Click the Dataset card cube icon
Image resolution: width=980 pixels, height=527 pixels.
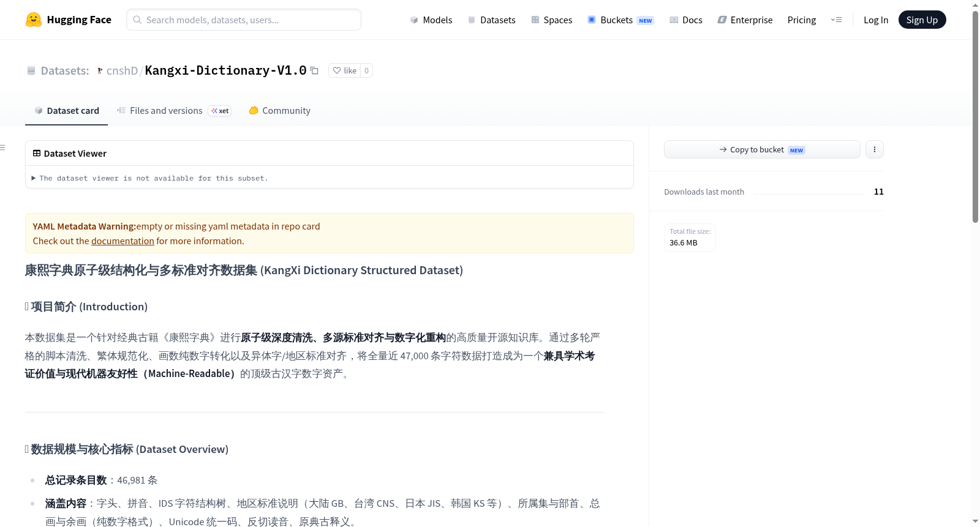[39, 110]
